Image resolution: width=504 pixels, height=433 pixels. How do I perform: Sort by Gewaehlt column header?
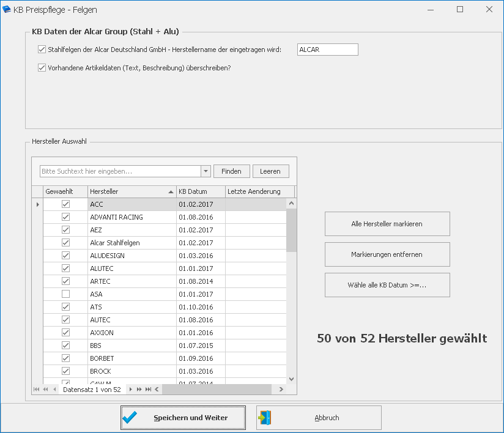65,191
